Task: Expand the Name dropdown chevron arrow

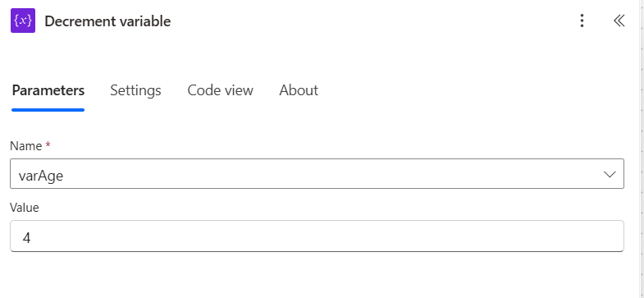Action: pos(610,174)
